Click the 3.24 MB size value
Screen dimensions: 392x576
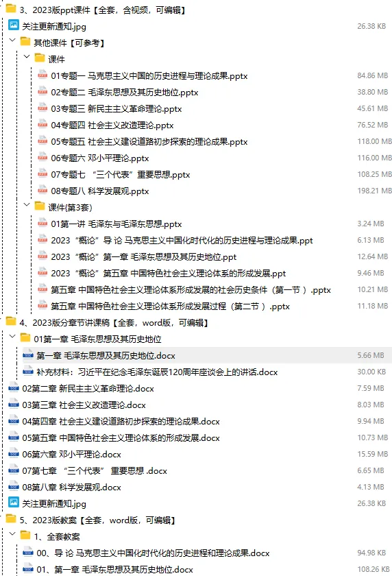pyautogui.click(x=371, y=224)
